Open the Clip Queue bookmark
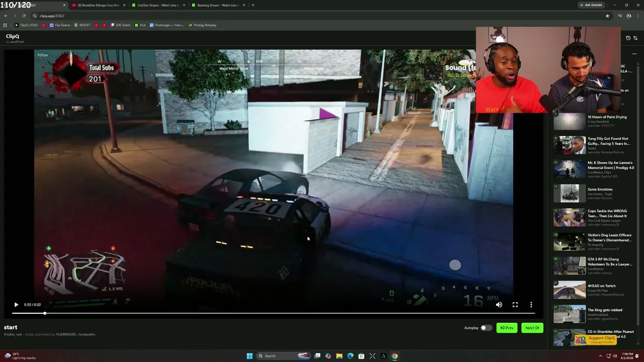Screen dimensions: 644x362 click(x=60, y=25)
